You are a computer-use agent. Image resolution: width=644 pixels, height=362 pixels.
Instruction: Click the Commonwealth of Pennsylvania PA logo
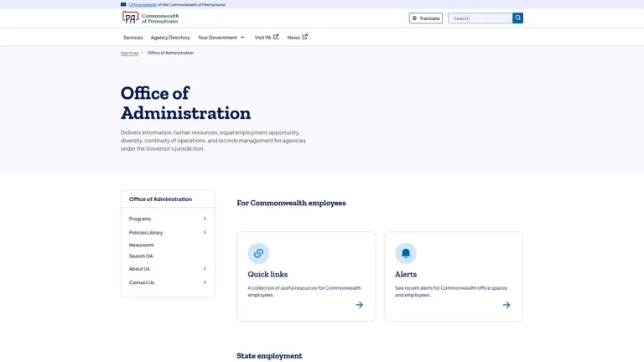pyautogui.click(x=150, y=18)
